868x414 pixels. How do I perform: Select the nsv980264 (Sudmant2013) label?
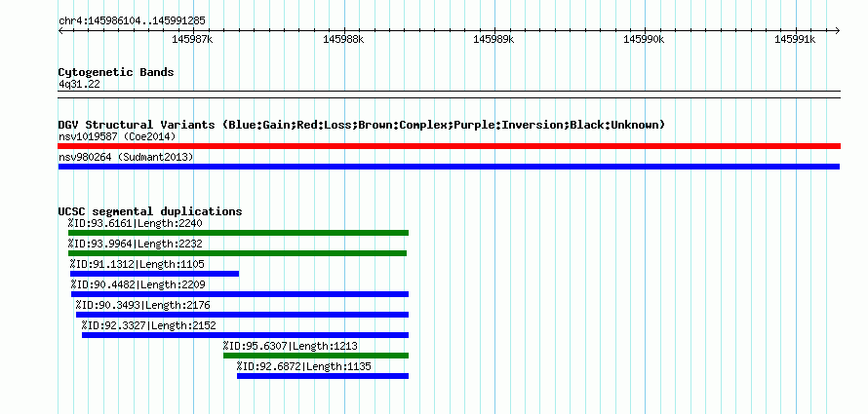[x=126, y=158]
